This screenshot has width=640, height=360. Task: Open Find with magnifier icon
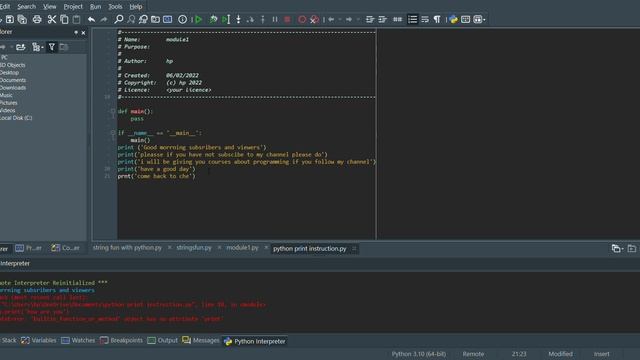click(x=119, y=19)
